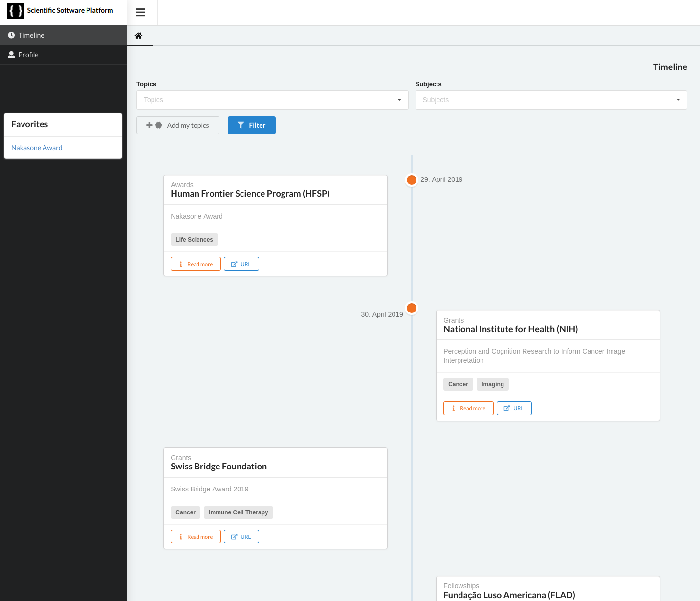Click the Swiss Bridge Foundation title
This screenshot has width=700, height=601.
[219, 467]
